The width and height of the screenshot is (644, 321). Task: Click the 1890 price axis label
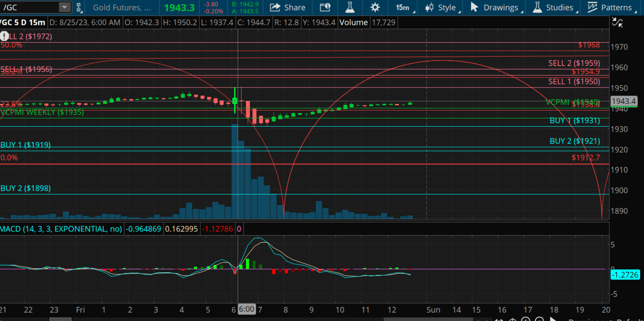pyautogui.click(x=619, y=211)
